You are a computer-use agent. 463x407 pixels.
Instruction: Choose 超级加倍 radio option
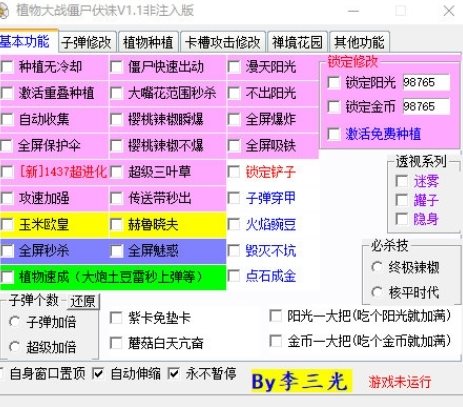(15, 347)
